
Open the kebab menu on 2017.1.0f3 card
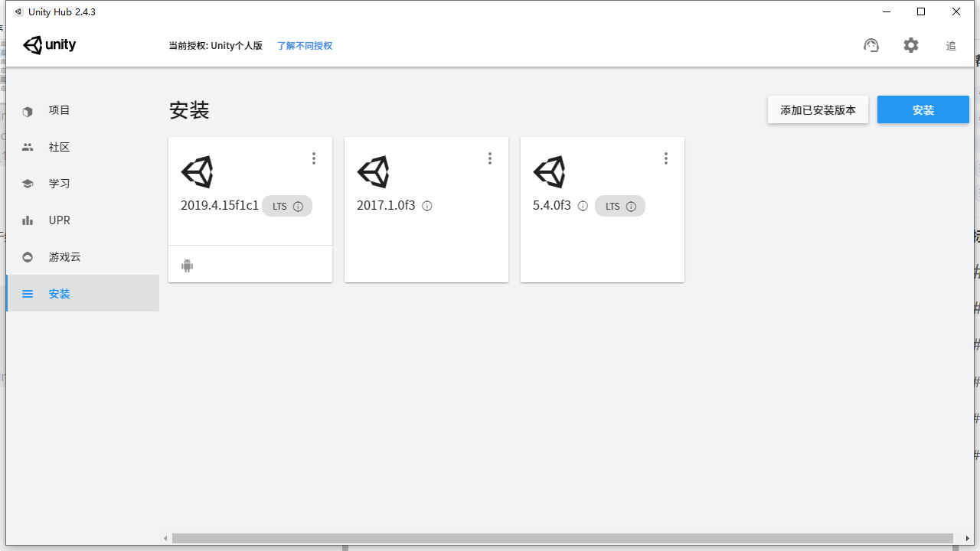click(490, 158)
